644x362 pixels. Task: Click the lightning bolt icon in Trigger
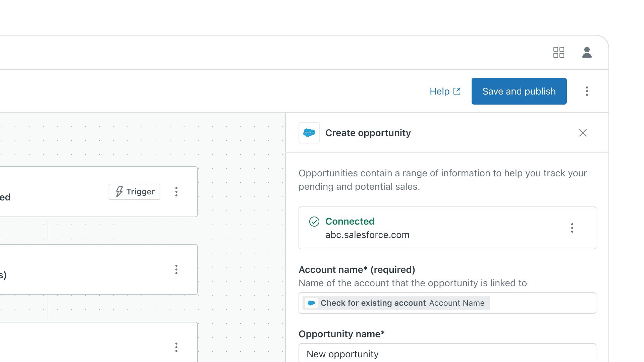tap(119, 192)
